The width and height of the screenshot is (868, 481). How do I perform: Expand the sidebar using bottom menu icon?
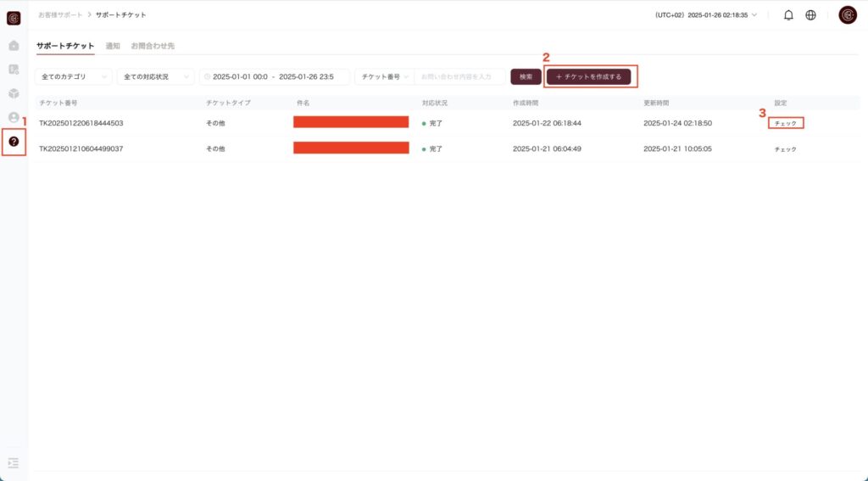tap(14, 463)
